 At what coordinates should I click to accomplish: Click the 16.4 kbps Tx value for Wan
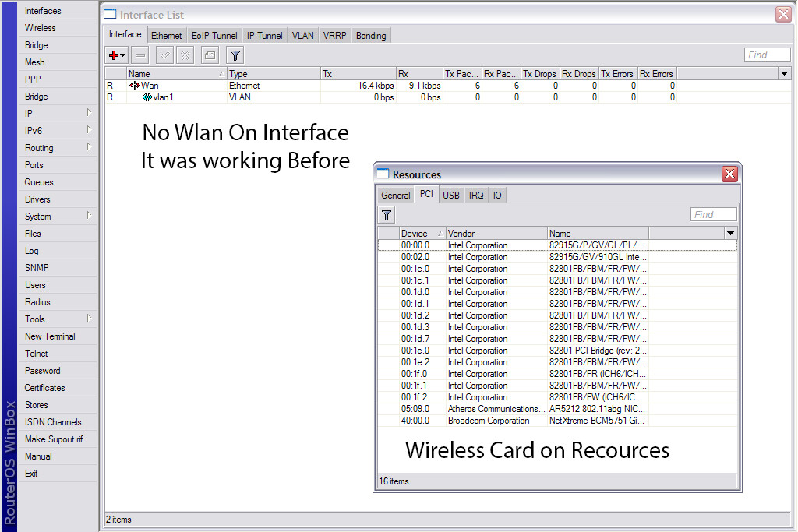pyautogui.click(x=376, y=86)
